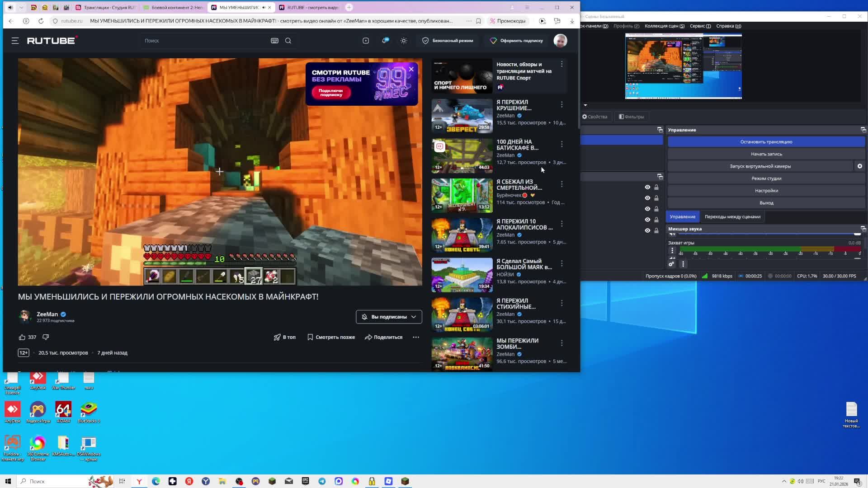Switch to Переходы между сценами tab
Screen dimensions: 868x488
pyautogui.click(x=732, y=217)
